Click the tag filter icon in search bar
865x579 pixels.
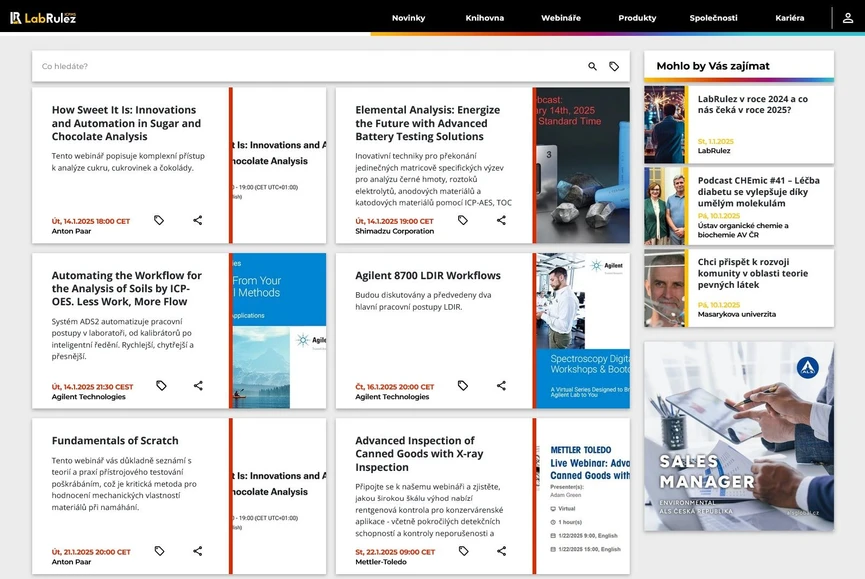614,66
